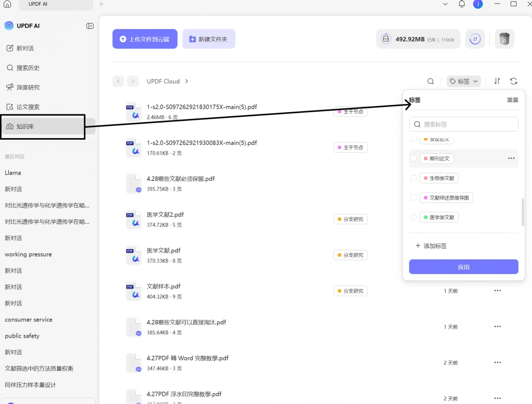Viewport: 532px width, 404px height.
Task: Check the 期刊论文 tag checkbox
Action: pyautogui.click(x=414, y=158)
